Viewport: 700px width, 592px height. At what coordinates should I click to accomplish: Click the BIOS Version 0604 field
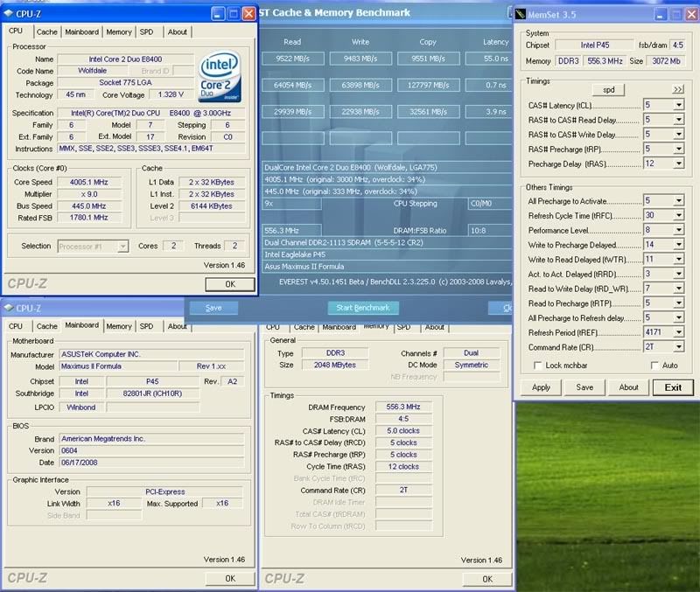[x=151, y=450]
